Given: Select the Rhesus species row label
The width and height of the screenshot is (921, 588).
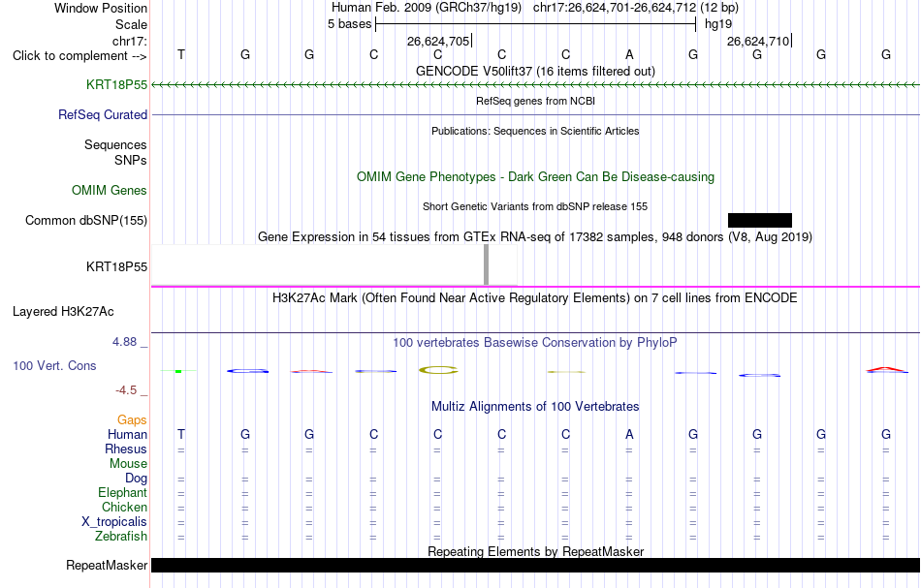Looking at the screenshot, I should click(126, 449).
